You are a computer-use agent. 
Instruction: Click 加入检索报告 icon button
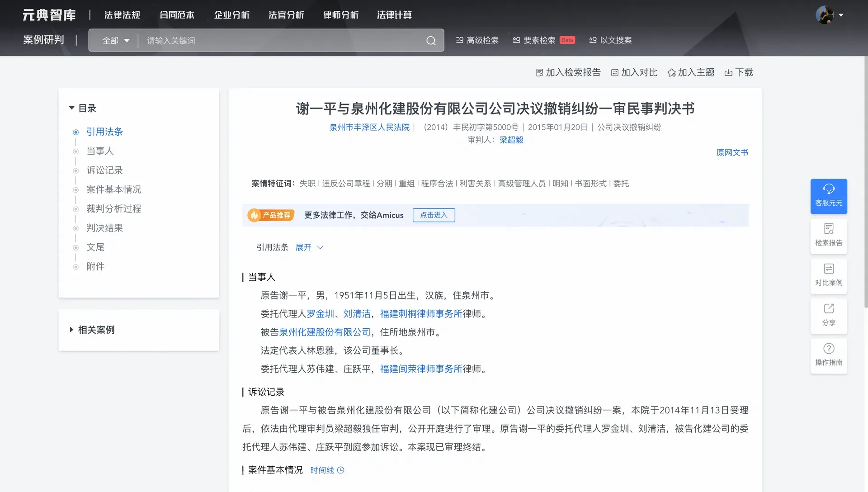tap(568, 72)
